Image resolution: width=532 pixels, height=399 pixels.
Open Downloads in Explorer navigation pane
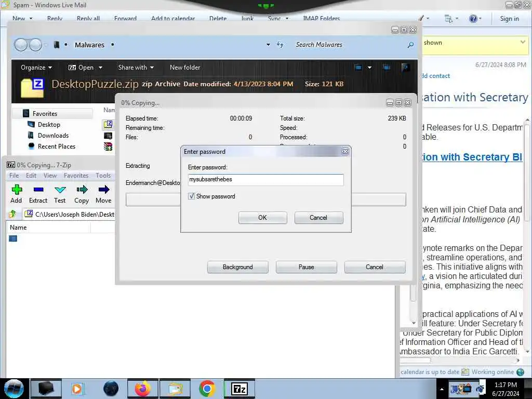coord(54,136)
